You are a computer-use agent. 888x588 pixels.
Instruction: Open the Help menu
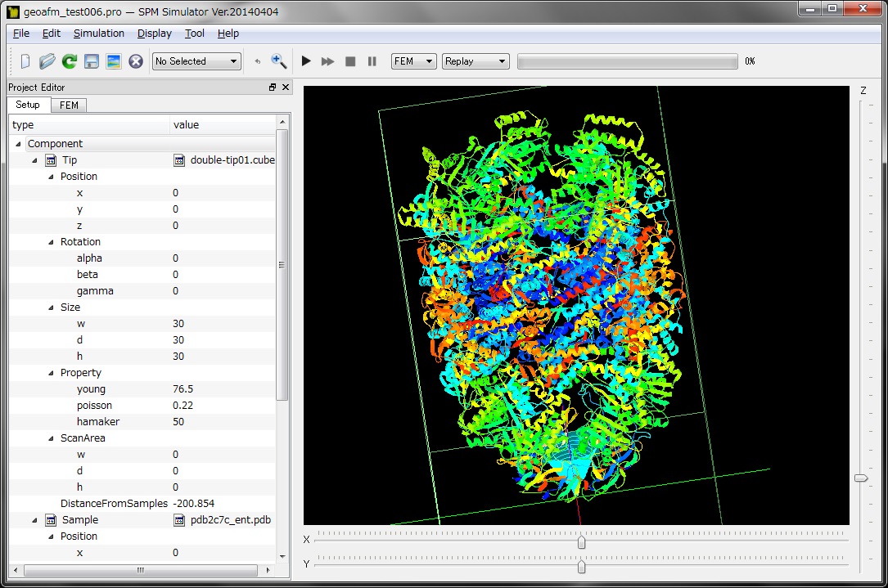coord(228,34)
